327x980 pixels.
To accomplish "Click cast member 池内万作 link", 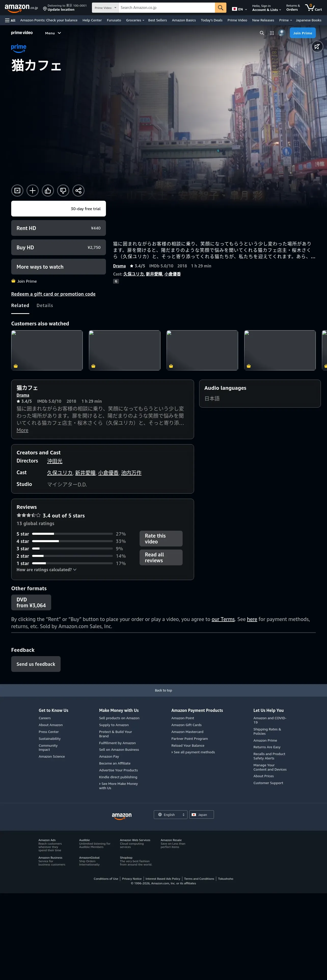I will 131,473.
